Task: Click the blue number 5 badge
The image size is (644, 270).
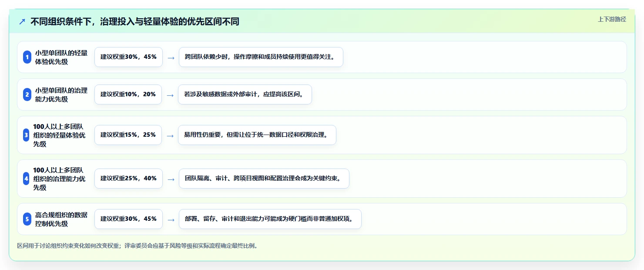Action: (27, 219)
